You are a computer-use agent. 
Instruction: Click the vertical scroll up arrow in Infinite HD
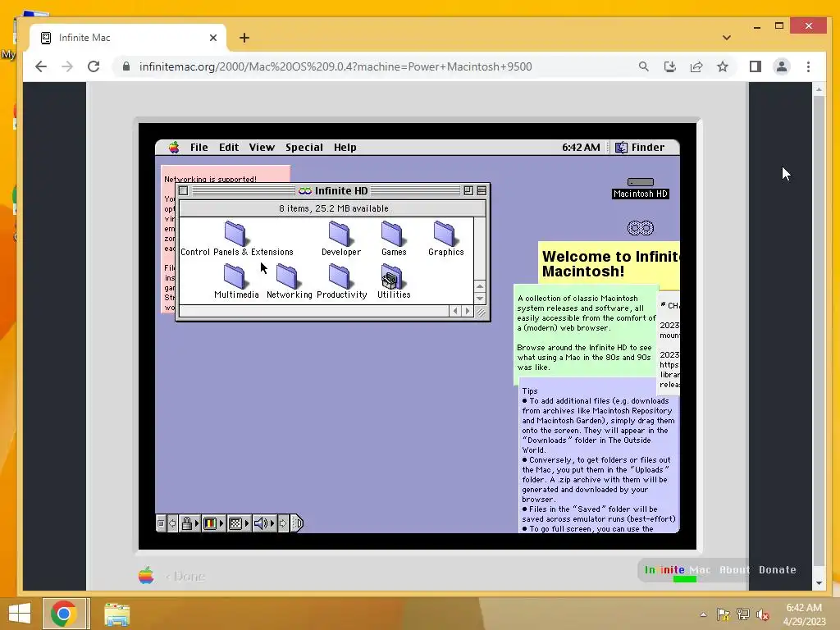click(x=480, y=286)
